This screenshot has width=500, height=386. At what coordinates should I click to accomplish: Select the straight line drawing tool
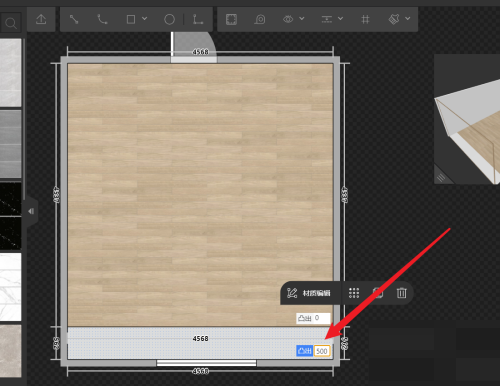point(74,19)
